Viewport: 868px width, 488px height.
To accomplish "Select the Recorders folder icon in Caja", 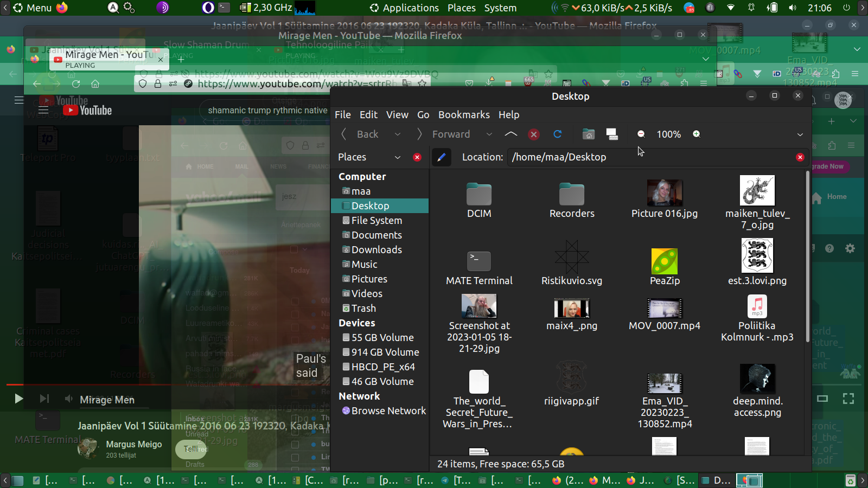I will click(x=572, y=194).
